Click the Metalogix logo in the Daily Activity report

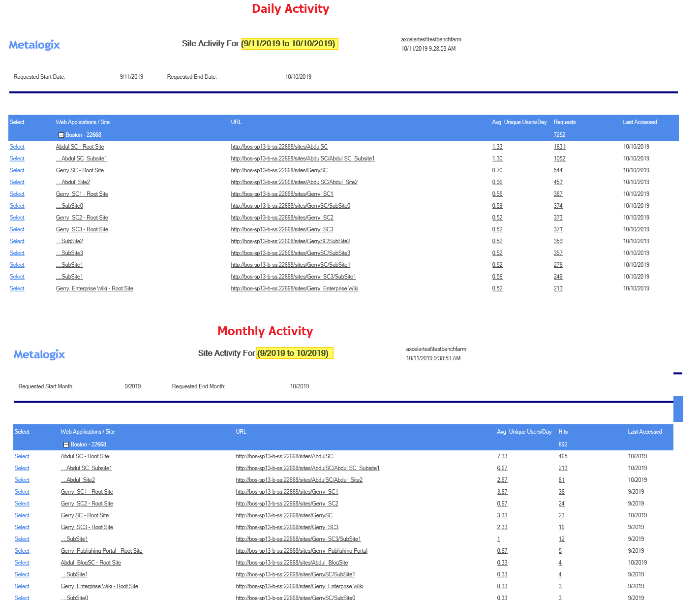[x=34, y=45]
